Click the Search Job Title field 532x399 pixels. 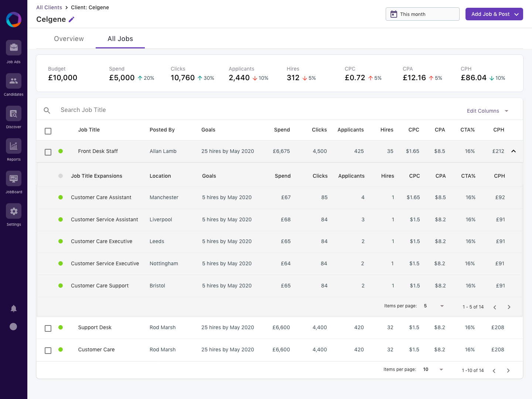pos(83,110)
